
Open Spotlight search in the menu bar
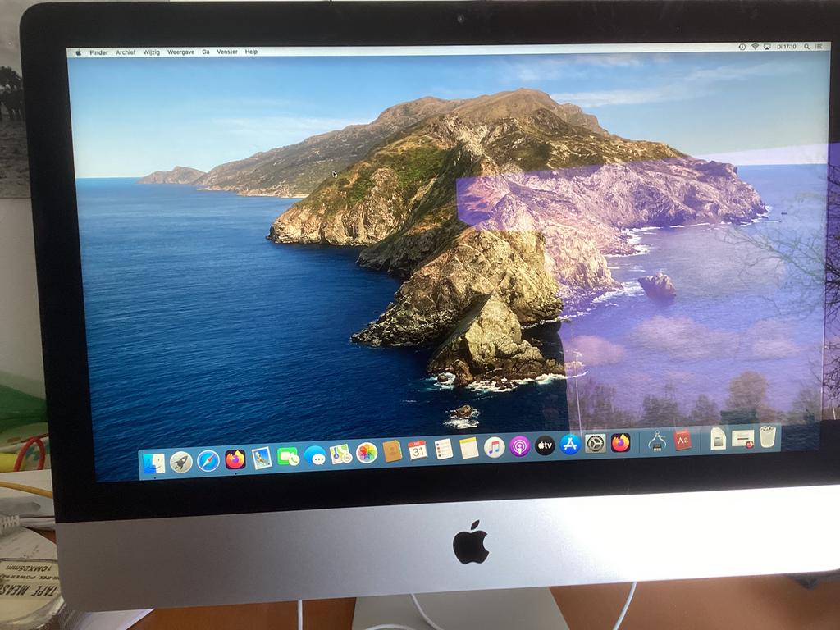[x=806, y=47]
